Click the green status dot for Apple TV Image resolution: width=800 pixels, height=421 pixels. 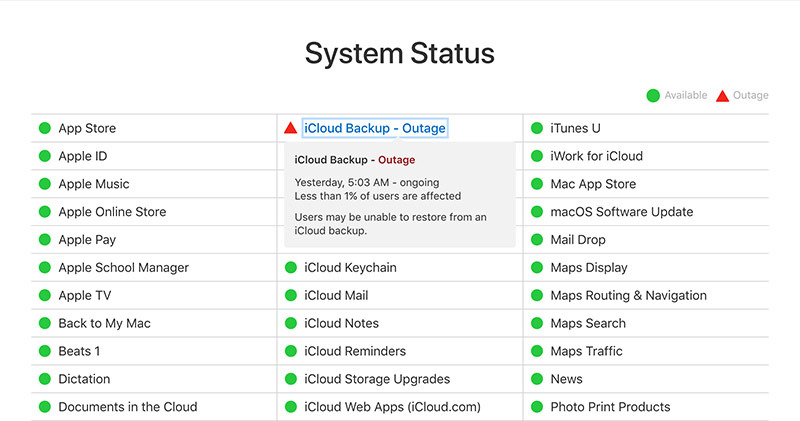click(45, 295)
